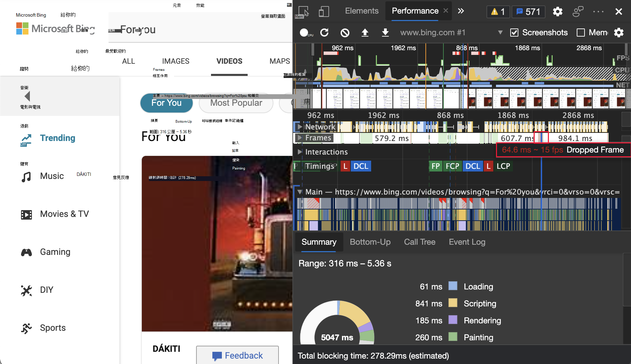Screen dimensions: 631x364
Task: Collapse the Main thread track
Action: coord(300,192)
